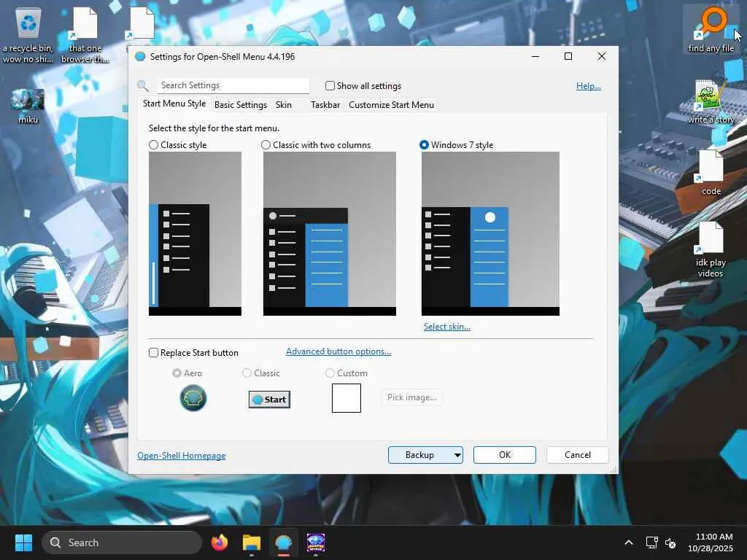Click the Windows 7 style preview thumbnail
This screenshot has width=747, height=560.
coord(490,233)
